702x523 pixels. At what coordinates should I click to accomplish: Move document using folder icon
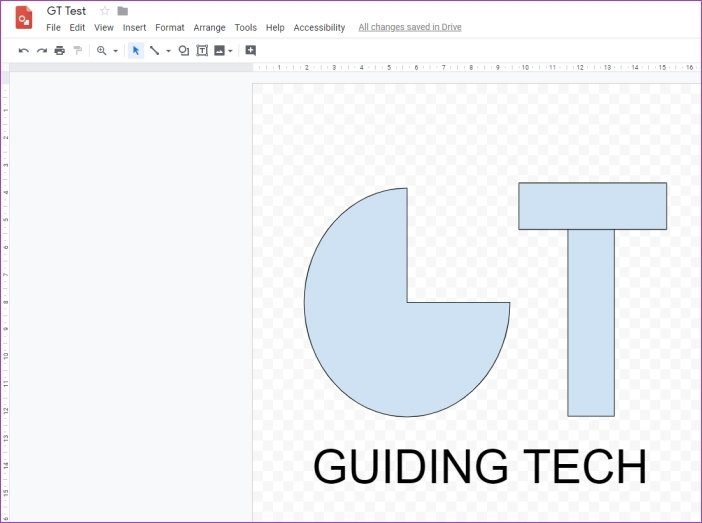123,11
